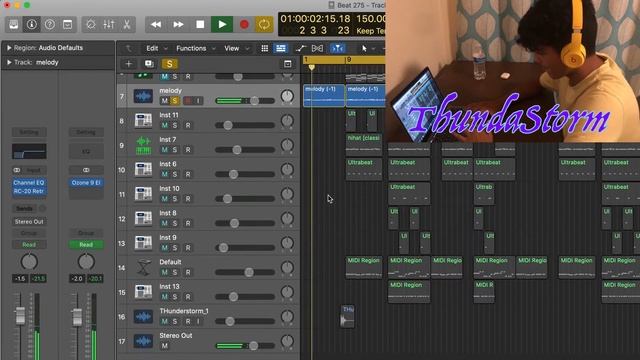Toggle the Flex show/hide icon
640x360 pixels.
pos(317,49)
